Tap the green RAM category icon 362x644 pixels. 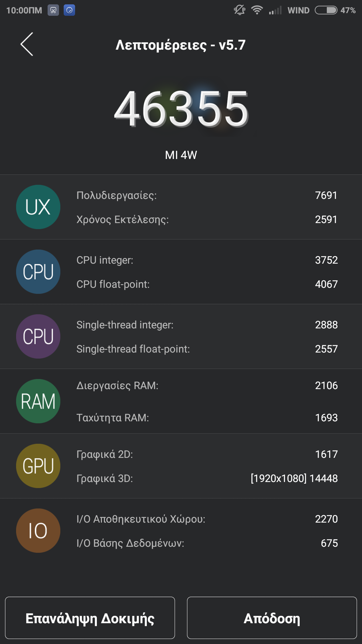point(38,401)
